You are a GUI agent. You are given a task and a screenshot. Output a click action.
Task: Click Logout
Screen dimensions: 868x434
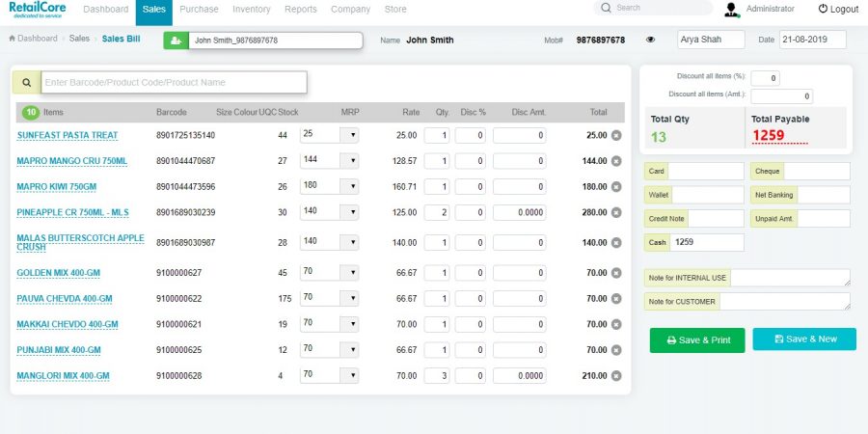[x=839, y=10]
